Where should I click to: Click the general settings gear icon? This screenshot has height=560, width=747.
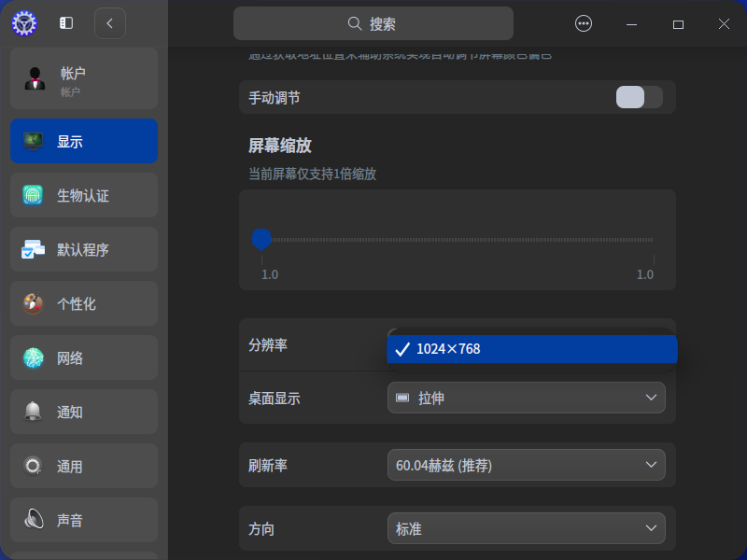(x=33, y=466)
